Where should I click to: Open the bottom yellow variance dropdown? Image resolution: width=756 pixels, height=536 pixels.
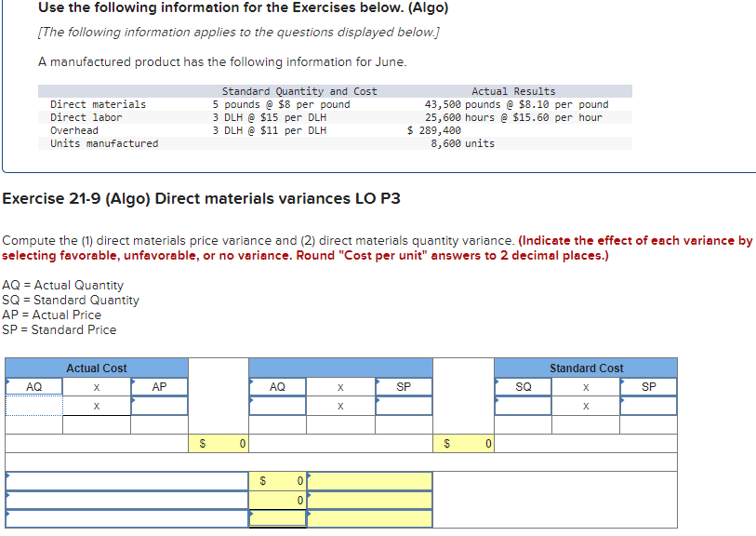pos(369,519)
